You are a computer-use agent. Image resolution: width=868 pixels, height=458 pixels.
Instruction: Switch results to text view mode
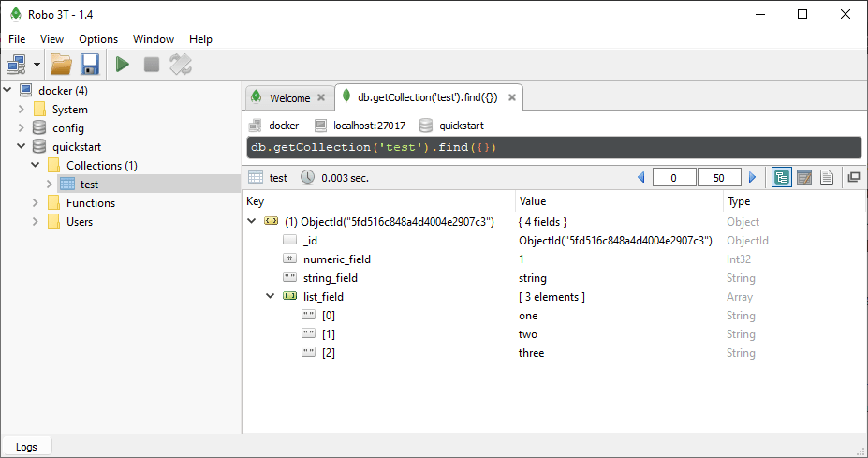pos(827,177)
